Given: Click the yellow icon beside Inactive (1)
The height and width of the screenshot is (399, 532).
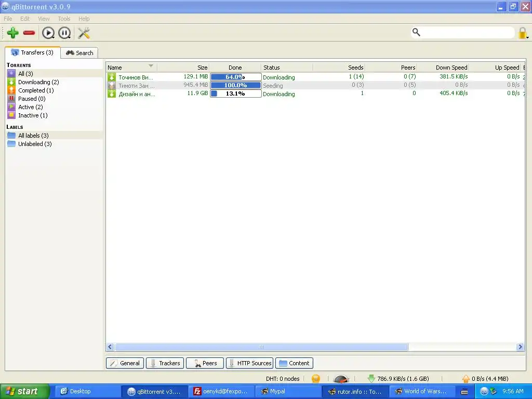Looking at the screenshot, I should 11,115.
